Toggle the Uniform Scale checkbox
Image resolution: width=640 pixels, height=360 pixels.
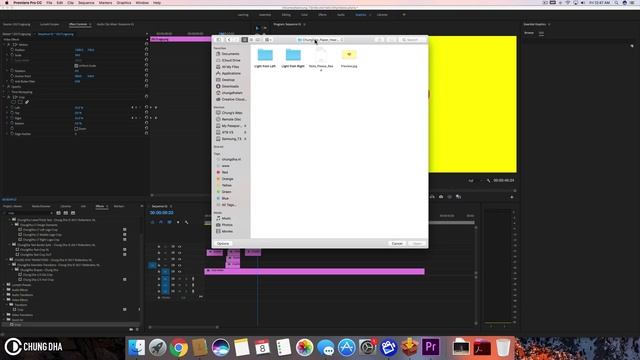pyautogui.click(x=76, y=66)
